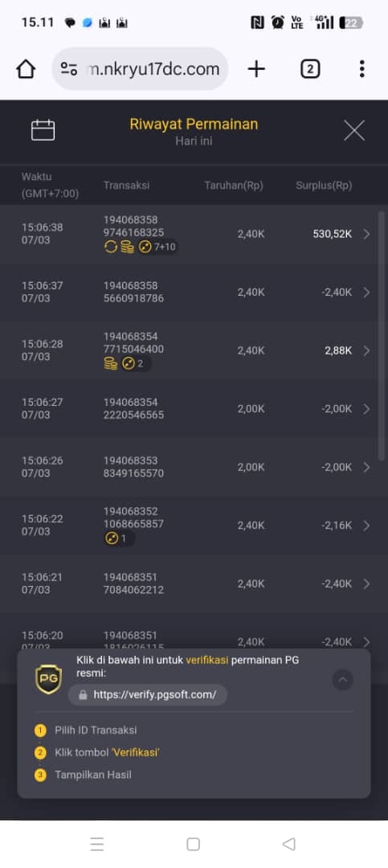The height and width of the screenshot is (868, 388).
Task: Tap the Android back navigation button
Action: click(289, 844)
